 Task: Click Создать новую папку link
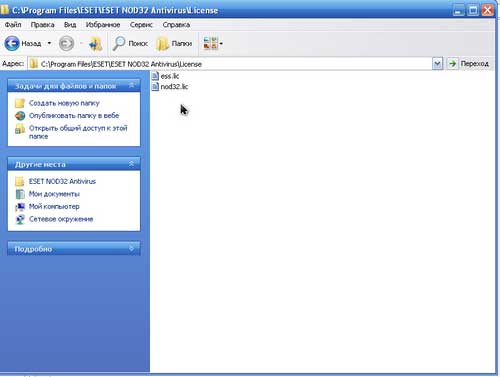(x=64, y=103)
